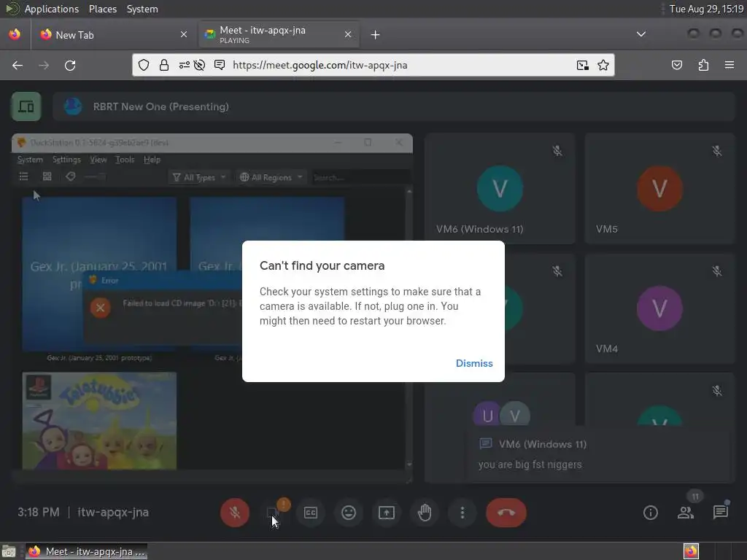Open more options menu in Meet
The image size is (747, 560).
(x=462, y=513)
